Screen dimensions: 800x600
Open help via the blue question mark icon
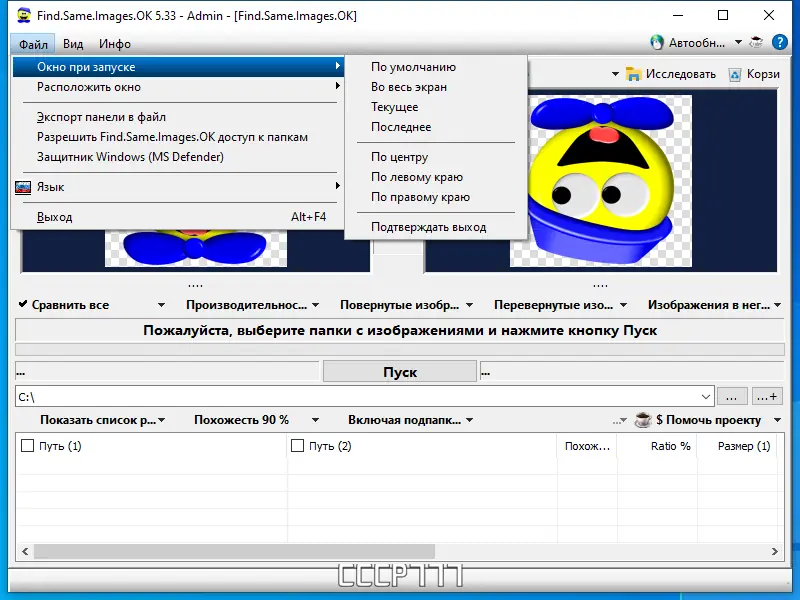click(780, 42)
